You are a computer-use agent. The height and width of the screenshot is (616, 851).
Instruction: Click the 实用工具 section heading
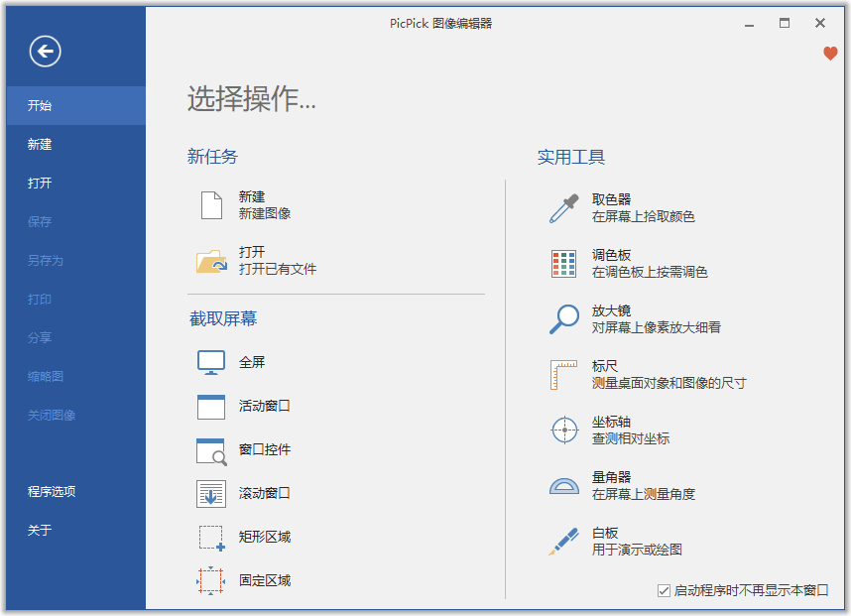tap(571, 158)
